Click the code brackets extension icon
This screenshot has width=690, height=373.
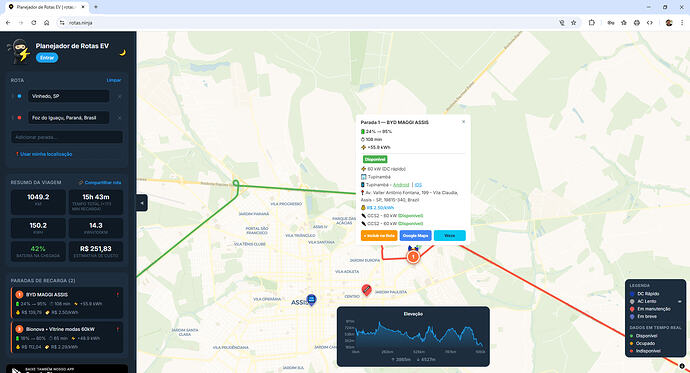coord(650,22)
